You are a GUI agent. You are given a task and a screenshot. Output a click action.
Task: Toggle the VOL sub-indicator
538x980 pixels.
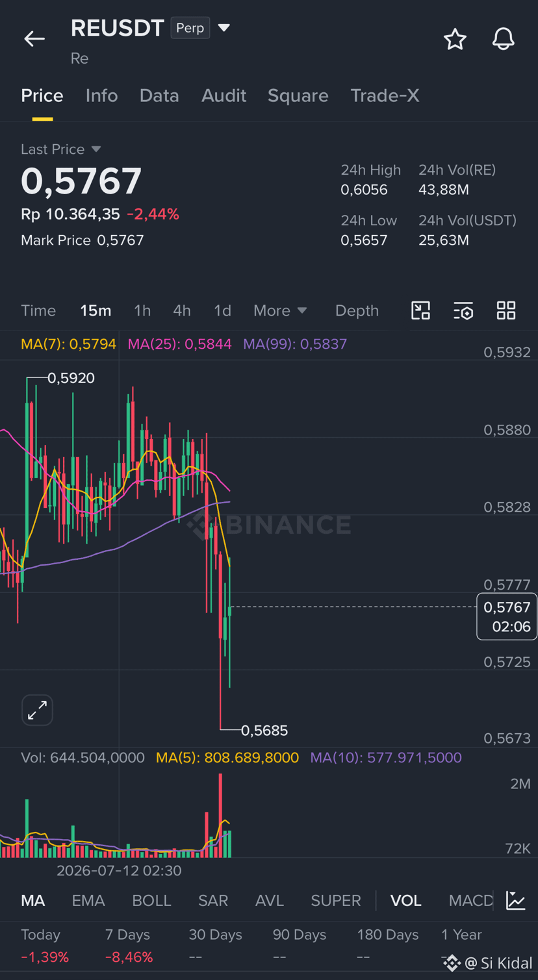click(406, 901)
